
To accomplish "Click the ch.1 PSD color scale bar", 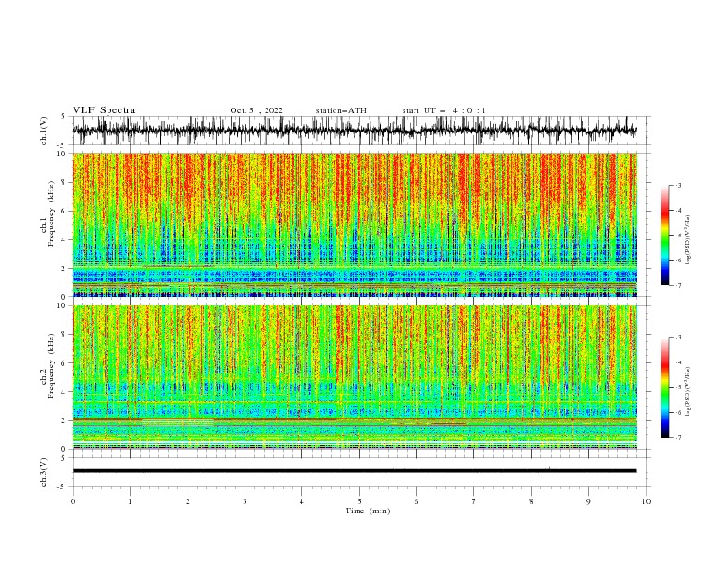I will [x=665, y=236].
